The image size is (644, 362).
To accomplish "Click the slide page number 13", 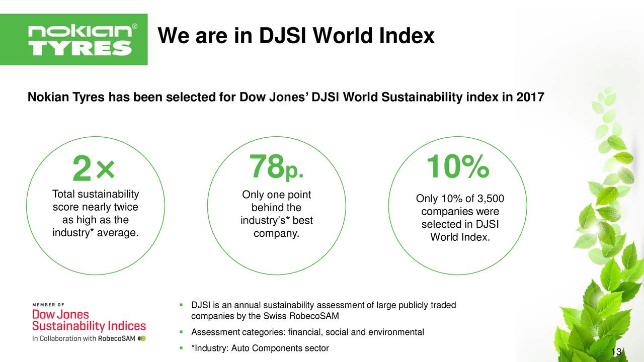I will point(617,352).
